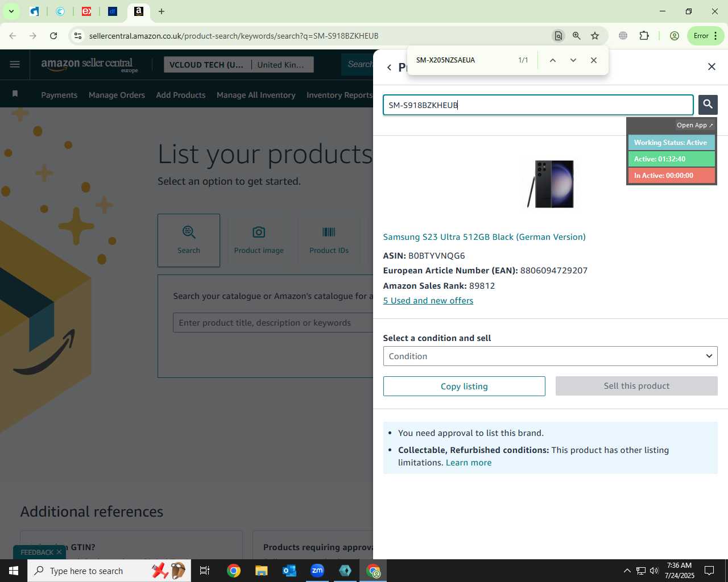The width and height of the screenshot is (728, 582).
Task: Switch to the red 'ex' browser tab
Action: (86, 11)
